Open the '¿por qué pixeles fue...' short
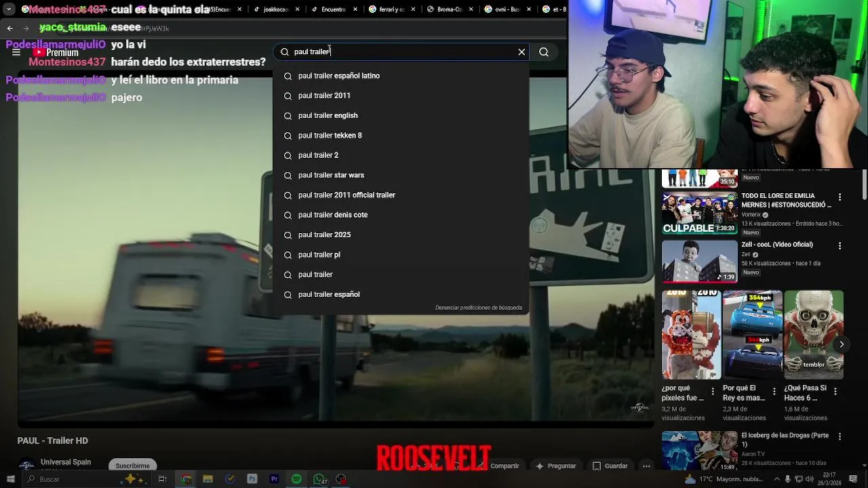Image resolution: width=868 pixels, height=488 pixels. (691, 335)
